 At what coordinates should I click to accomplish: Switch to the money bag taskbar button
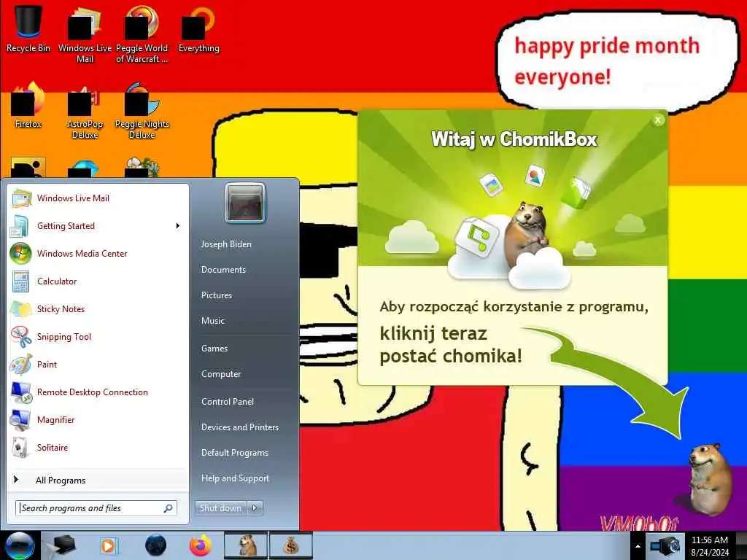(291, 545)
